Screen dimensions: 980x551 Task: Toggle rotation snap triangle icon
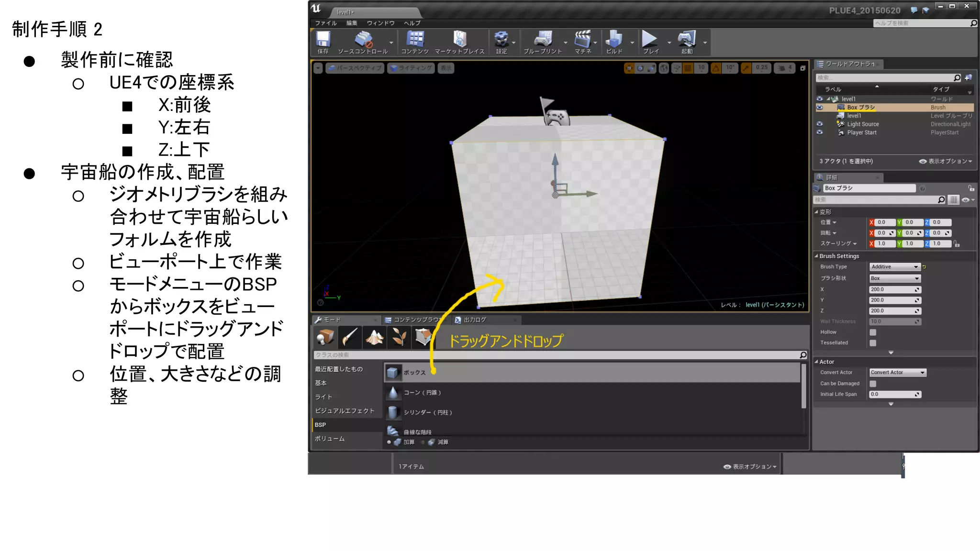[x=716, y=68]
